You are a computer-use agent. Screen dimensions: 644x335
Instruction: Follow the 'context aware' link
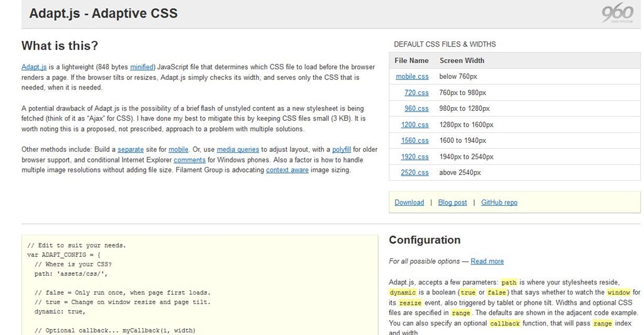287,170
